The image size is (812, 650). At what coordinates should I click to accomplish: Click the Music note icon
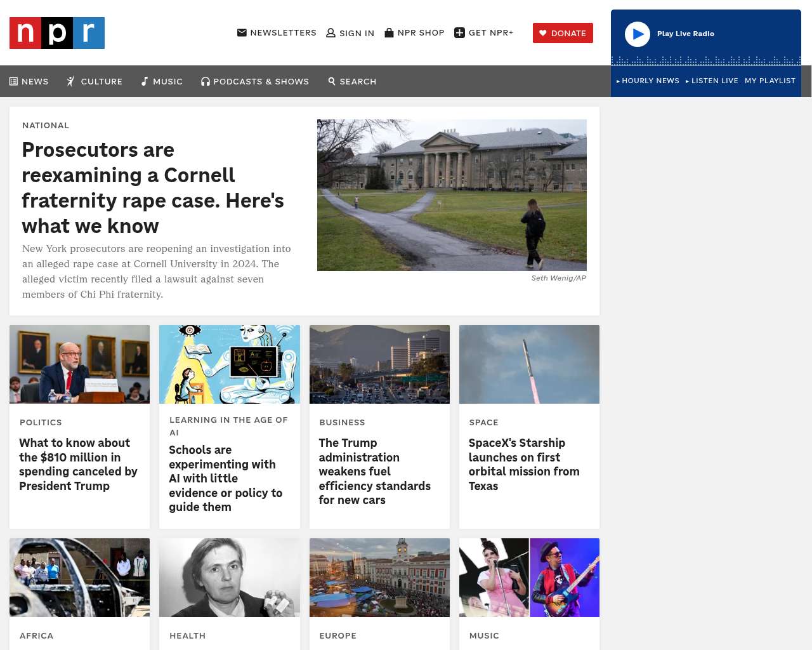pos(145,81)
